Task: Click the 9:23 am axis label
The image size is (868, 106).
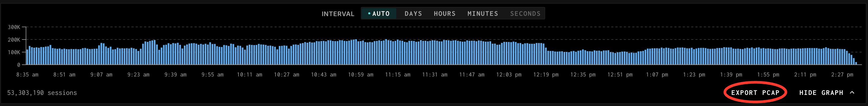Action: click(138, 75)
